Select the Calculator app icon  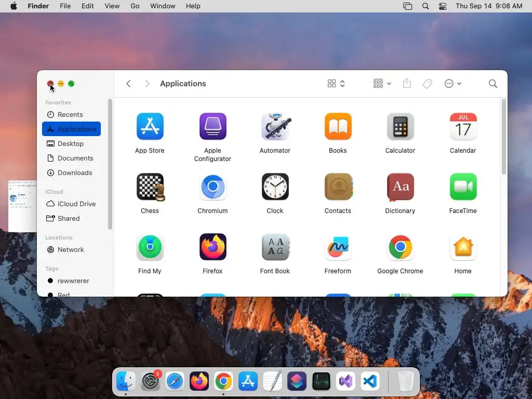click(x=401, y=126)
